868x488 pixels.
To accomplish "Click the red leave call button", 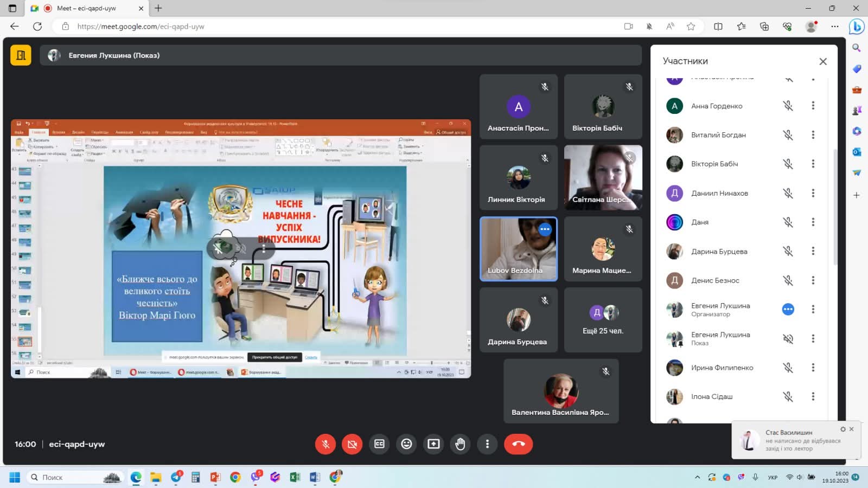I will (518, 444).
